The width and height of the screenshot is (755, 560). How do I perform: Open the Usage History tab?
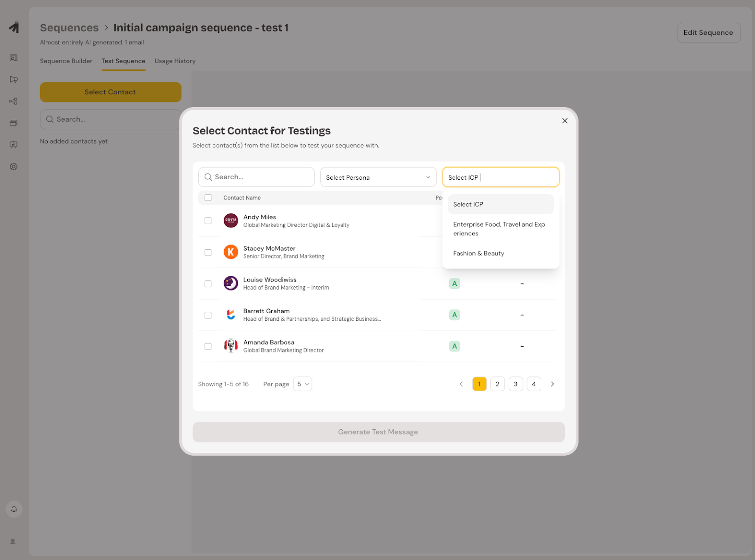175,61
